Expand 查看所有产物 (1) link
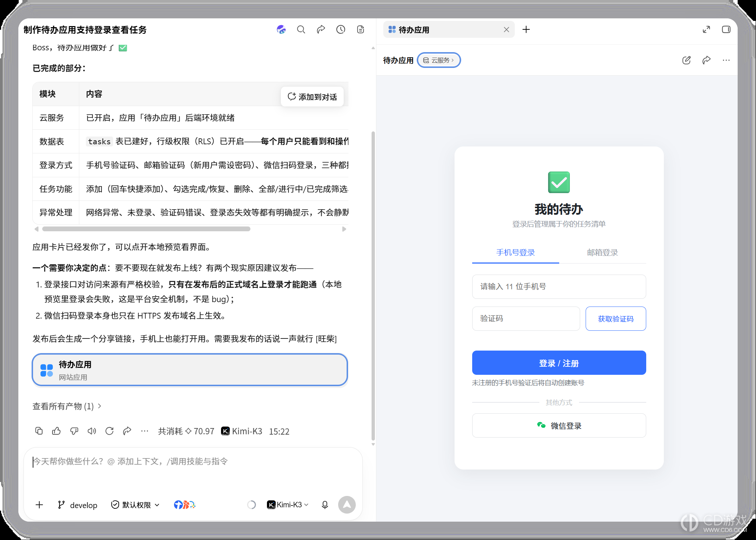Image resolution: width=756 pixels, height=540 pixels. coord(67,406)
